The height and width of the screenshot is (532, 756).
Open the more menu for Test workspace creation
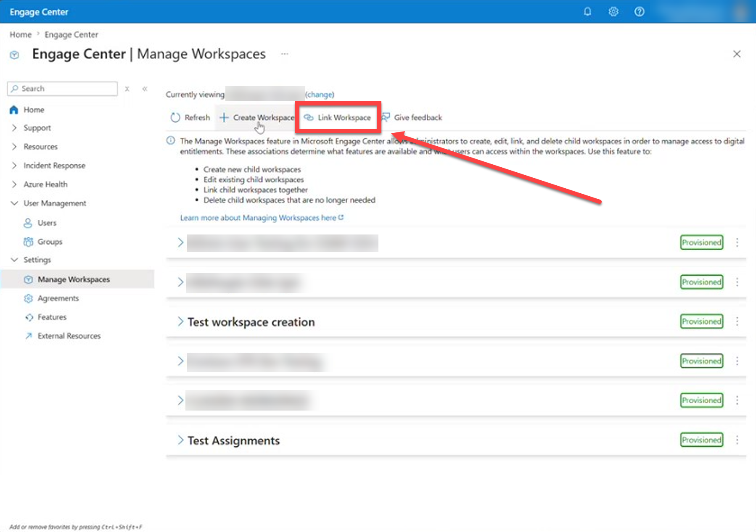point(737,321)
